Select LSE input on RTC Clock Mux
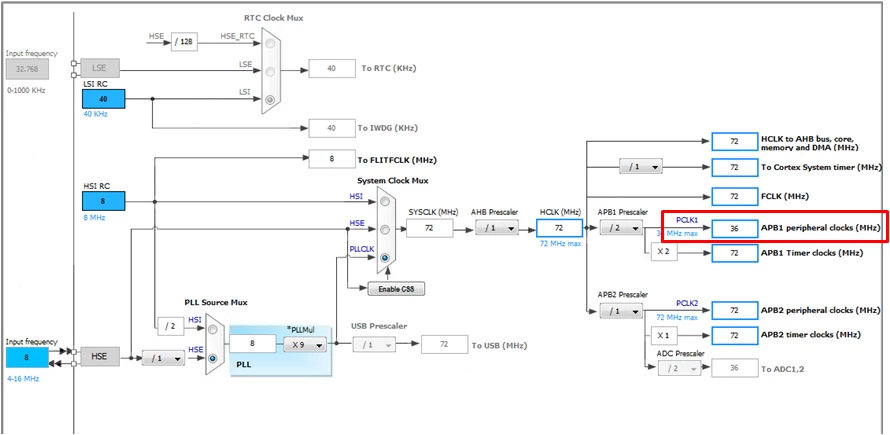The height and width of the screenshot is (435, 890). (x=270, y=72)
